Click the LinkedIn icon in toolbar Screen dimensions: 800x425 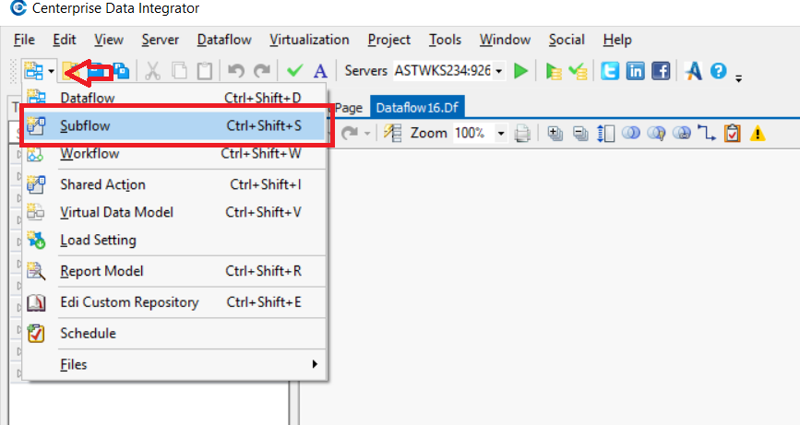click(635, 71)
